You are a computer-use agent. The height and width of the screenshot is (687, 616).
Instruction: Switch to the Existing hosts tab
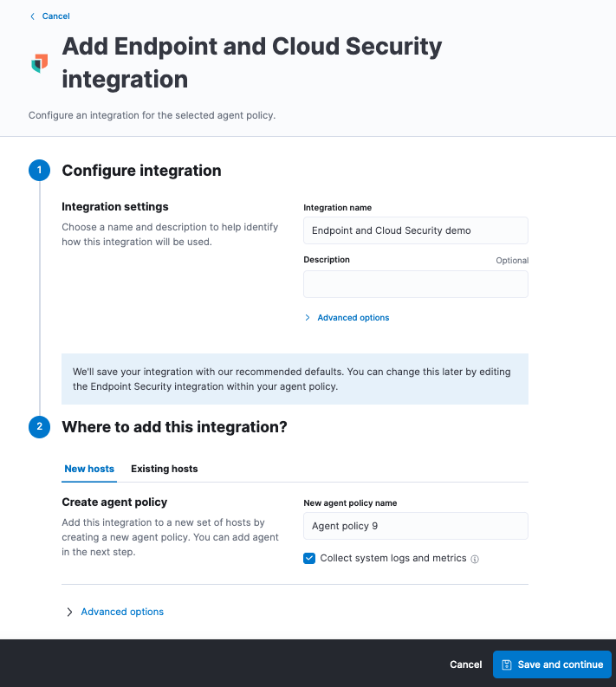pos(164,469)
